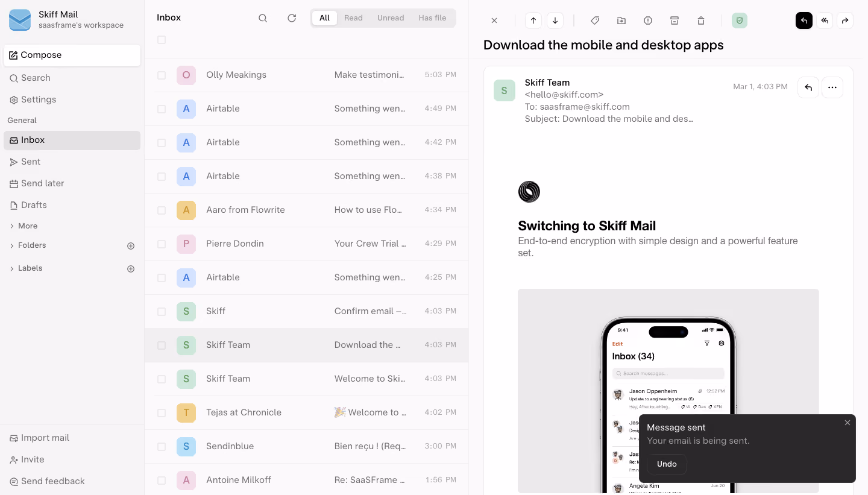Click the reply all icon
This screenshot has width=868, height=495.
click(825, 20)
